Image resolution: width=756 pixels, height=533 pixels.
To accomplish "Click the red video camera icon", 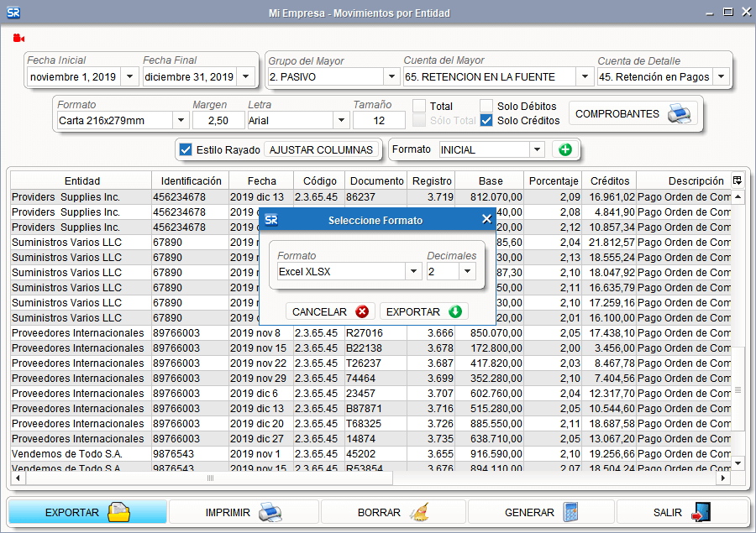I will pyautogui.click(x=18, y=38).
